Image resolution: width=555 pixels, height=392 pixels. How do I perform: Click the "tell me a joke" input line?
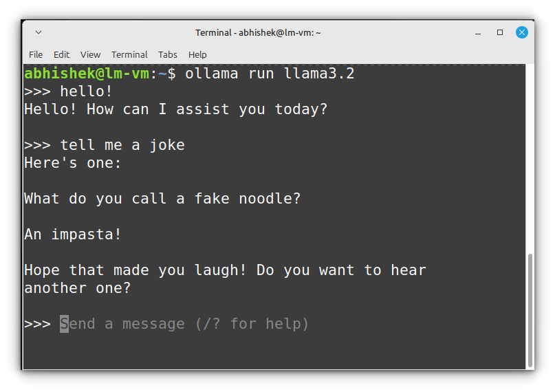pos(122,145)
